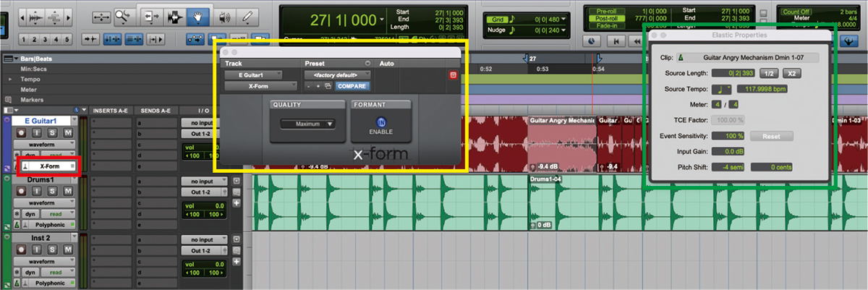Screen dimensions: 868x290
Task: Toggle Tab to Transients
Action: [x=91, y=38]
